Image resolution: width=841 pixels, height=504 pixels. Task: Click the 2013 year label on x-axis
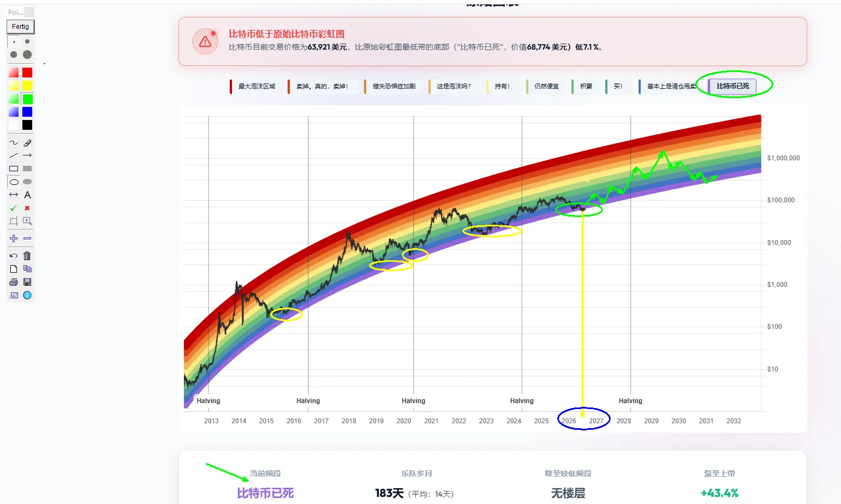coord(211,421)
